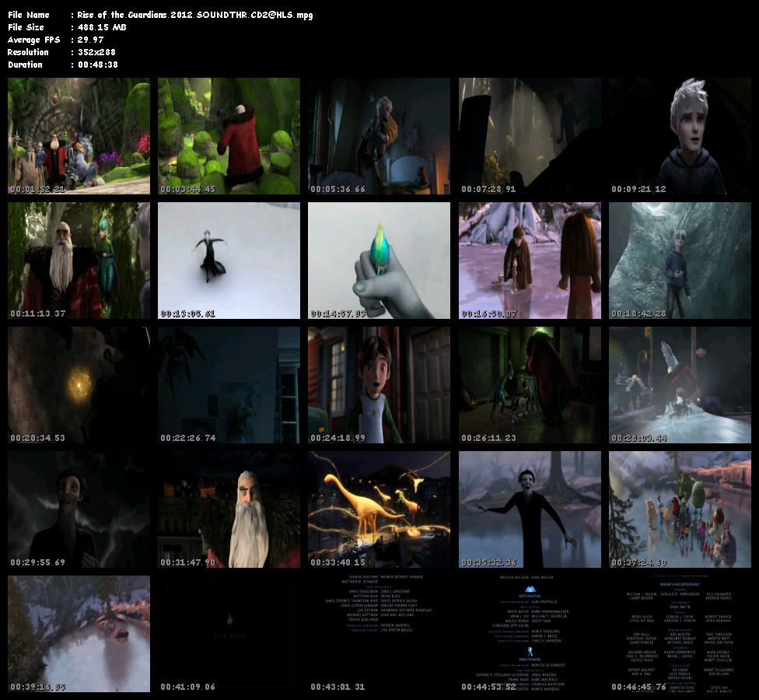Select thumbnail at timestamp 00:03:44.45

tap(229, 136)
